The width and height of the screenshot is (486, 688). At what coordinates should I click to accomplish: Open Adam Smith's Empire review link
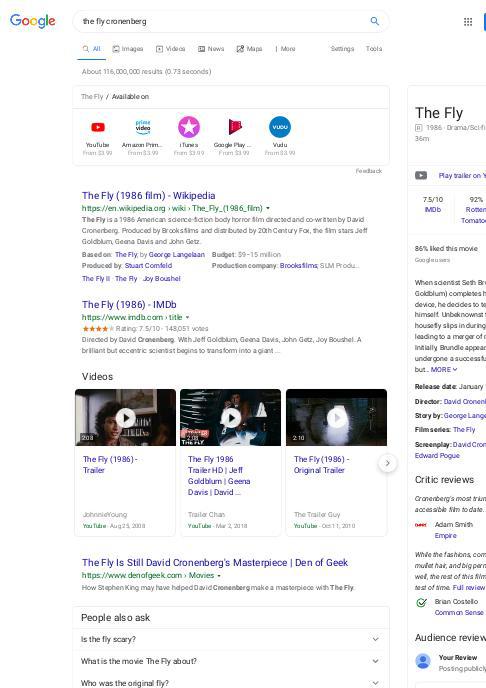tap(446, 536)
